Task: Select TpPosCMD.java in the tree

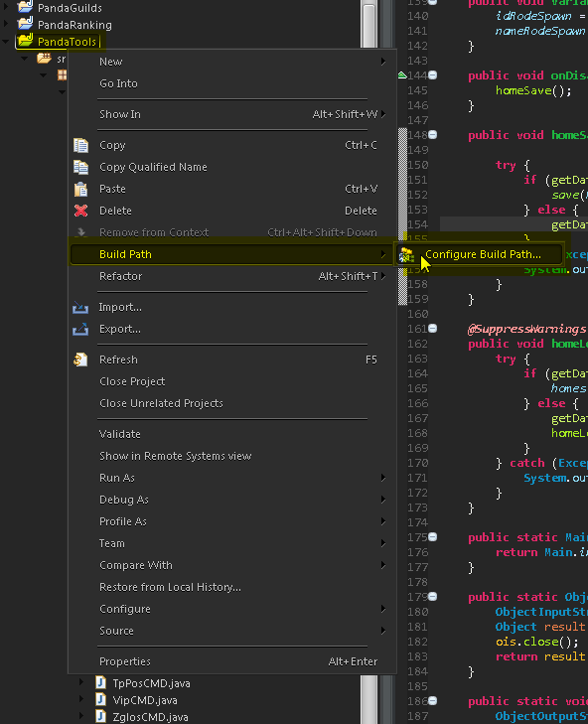Action: click(152, 683)
